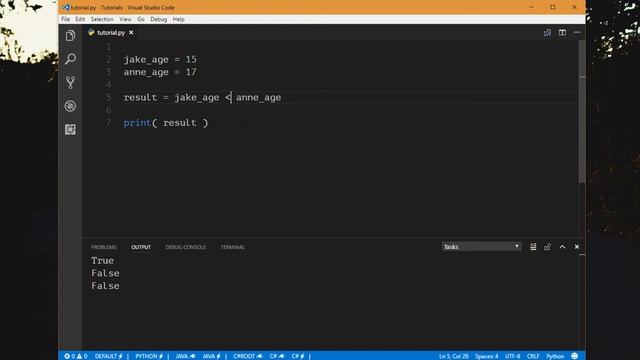The image size is (640, 360).
Task: Switch to the Output panel tab
Action: (x=141, y=247)
